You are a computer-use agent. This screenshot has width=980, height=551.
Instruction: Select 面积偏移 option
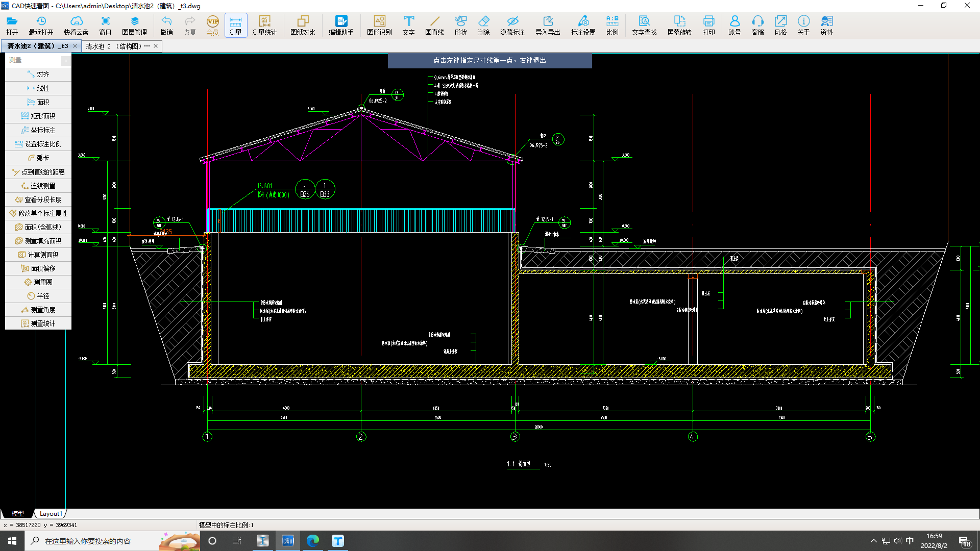coord(38,268)
